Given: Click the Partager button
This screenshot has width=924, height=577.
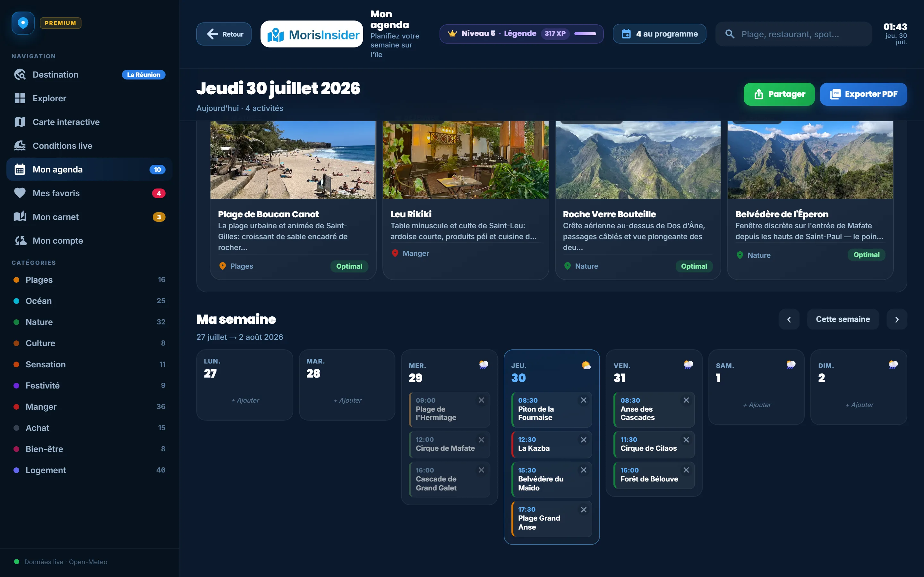Looking at the screenshot, I should (x=779, y=94).
